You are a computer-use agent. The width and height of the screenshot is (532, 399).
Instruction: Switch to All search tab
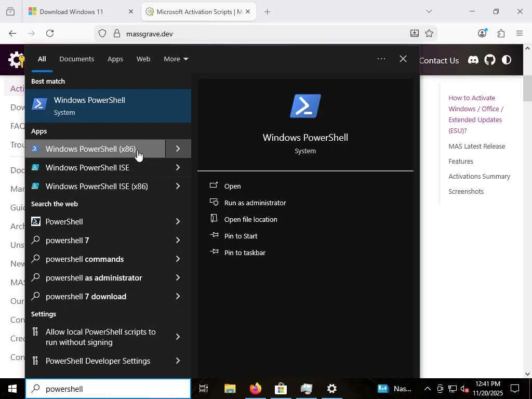[42, 59]
